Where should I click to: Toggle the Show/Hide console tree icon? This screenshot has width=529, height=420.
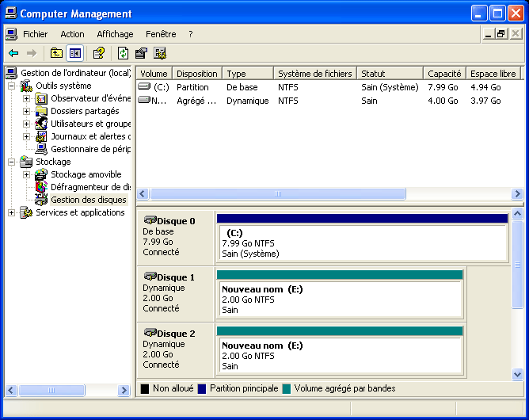(75, 53)
